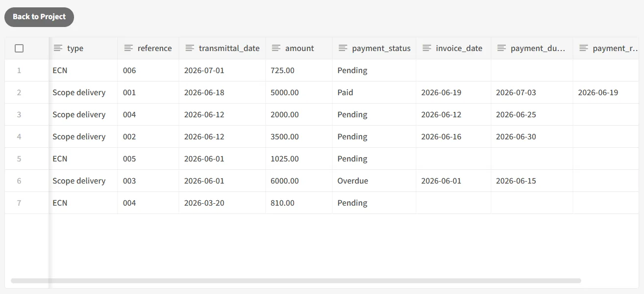
Task: Click amount cell 6000.00
Action: [x=299, y=181]
